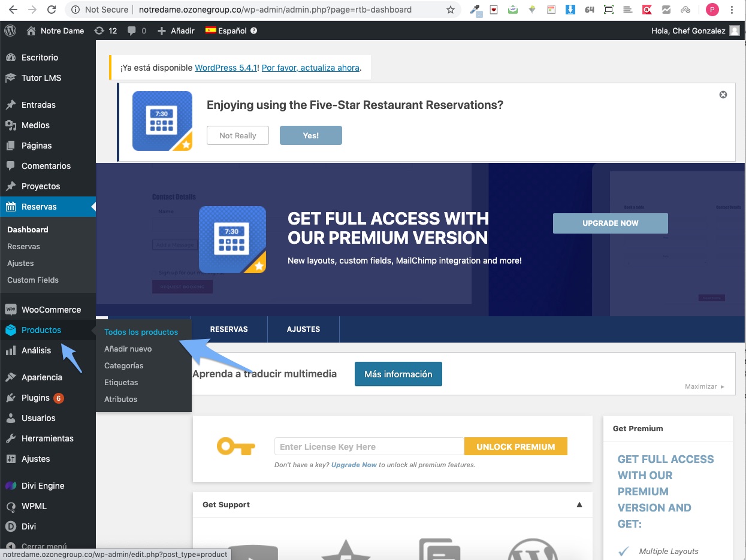Screen dimensions: 746x560
Task: Click Maximizar on the multimedia notice
Action: 705,386
